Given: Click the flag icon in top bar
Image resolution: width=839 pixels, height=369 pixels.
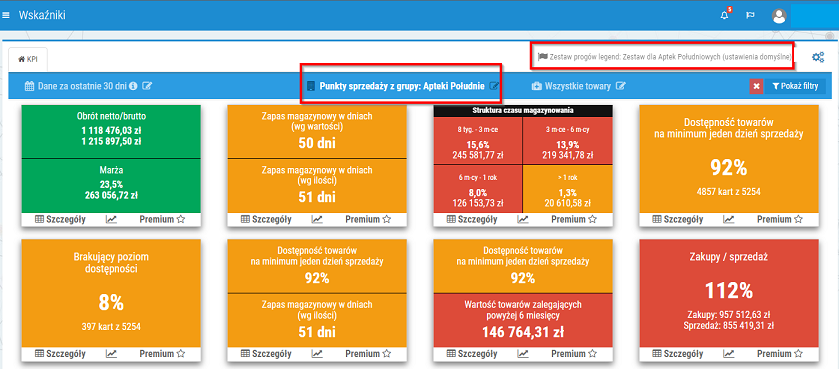Looking at the screenshot, I should [x=750, y=16].
